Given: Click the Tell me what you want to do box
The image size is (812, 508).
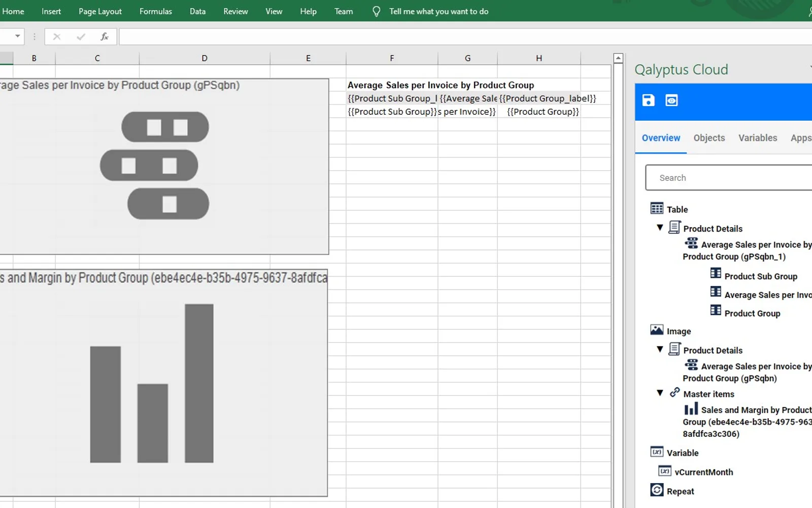Looking at the screenshot, I should 438,11.
